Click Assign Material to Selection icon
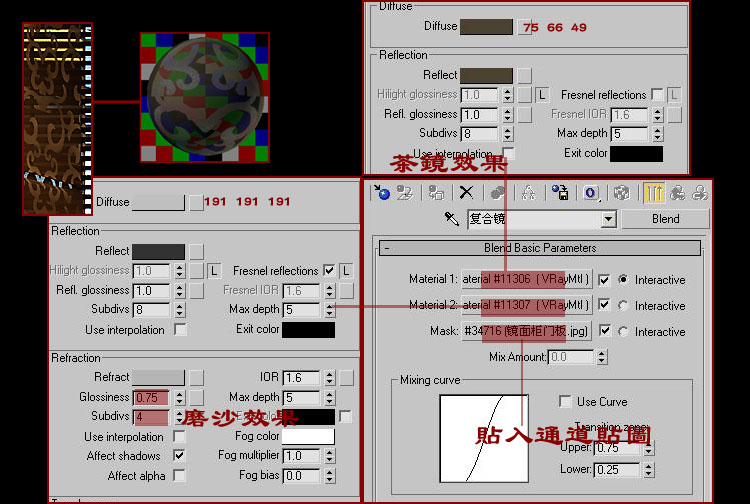This screenshot has width=750, height=504. [436, 192]
